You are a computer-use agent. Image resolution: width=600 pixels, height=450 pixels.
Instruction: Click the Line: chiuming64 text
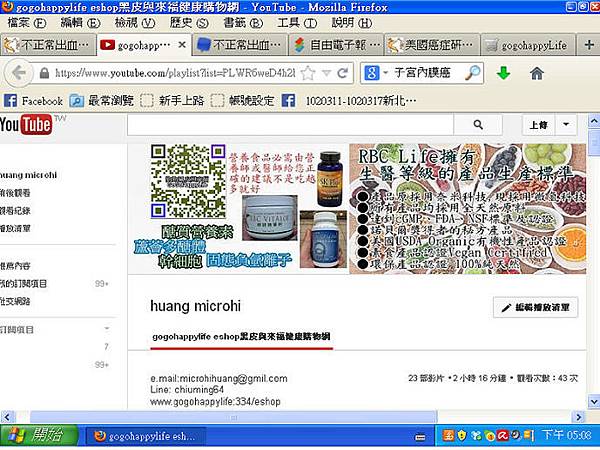click(187, 390)
